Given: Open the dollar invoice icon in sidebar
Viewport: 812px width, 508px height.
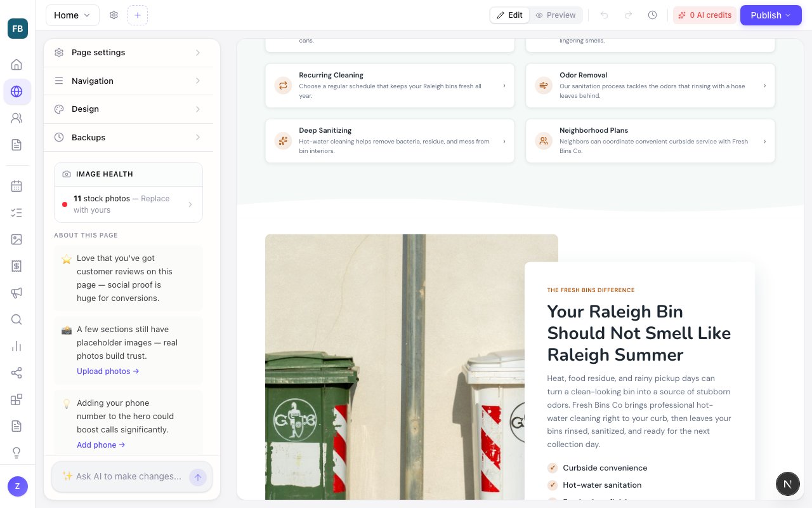Looking at the screenshot, I should click(17, 266).
